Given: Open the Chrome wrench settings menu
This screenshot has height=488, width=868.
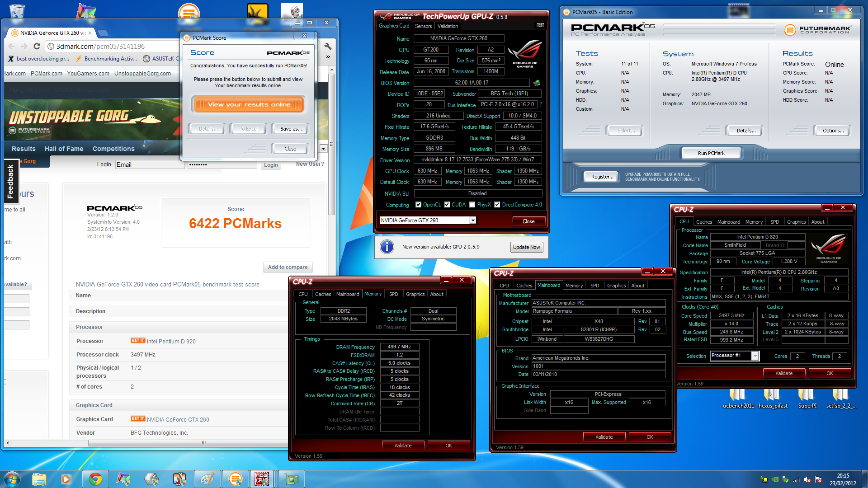Looking at the screenshot, I should click(x=328, y=46).
